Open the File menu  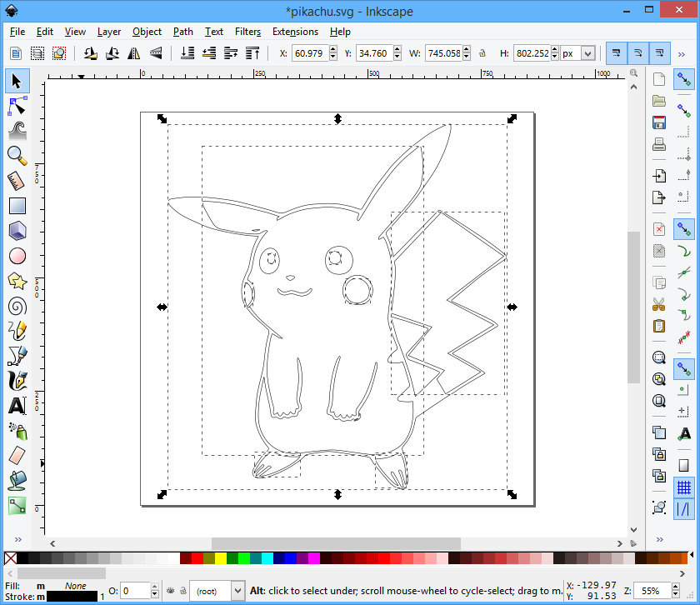pos(17,32)
